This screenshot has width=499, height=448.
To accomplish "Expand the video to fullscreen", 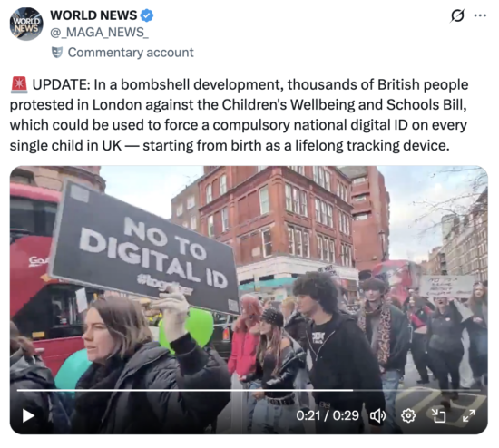I will [x=469, y=415].
